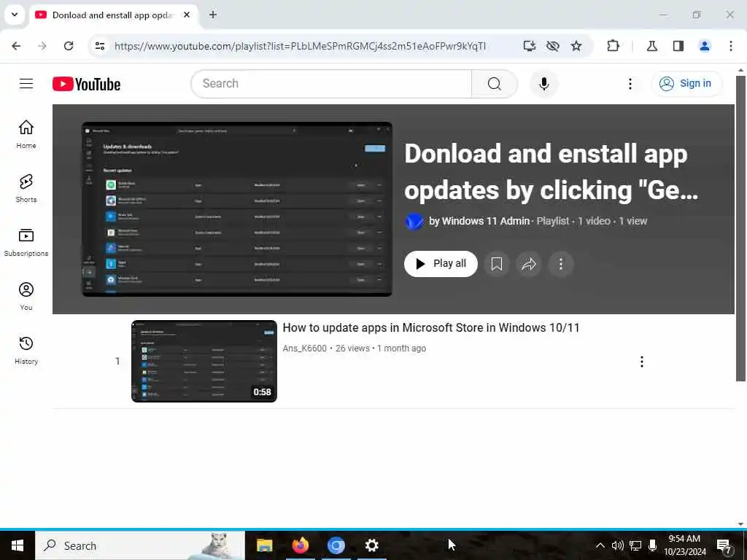Open Firefox from taskbar

point(300,545)
